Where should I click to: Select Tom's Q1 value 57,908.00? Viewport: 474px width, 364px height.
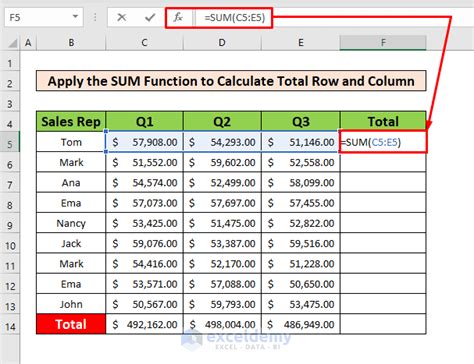click(144, 142)
